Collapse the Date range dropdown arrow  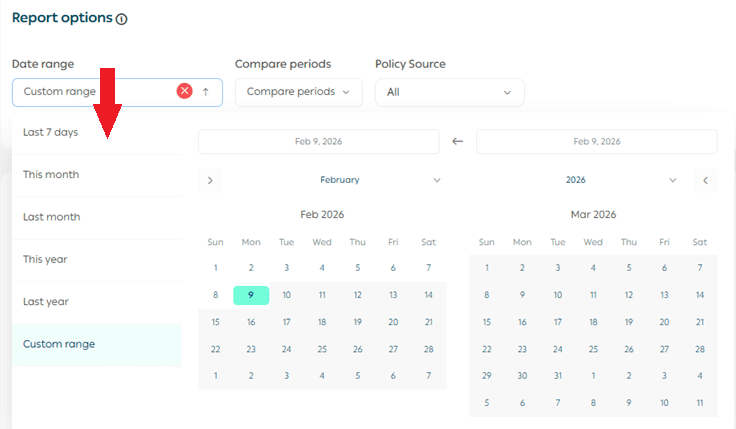tap(206, 91)
